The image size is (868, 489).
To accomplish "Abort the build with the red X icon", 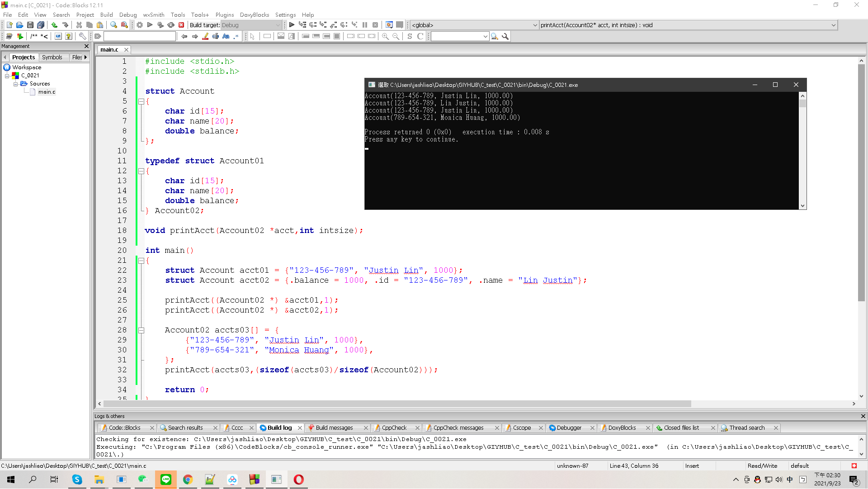I will point(181,25).
